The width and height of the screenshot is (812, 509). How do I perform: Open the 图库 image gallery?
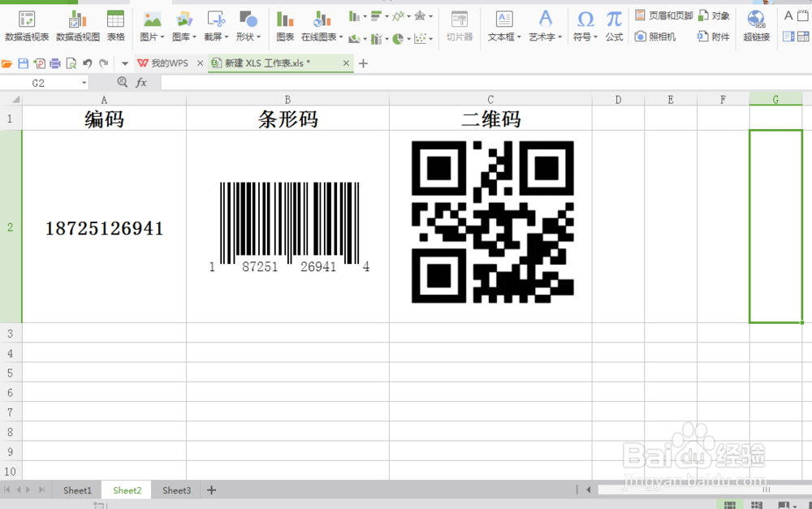tap(184, 26)
